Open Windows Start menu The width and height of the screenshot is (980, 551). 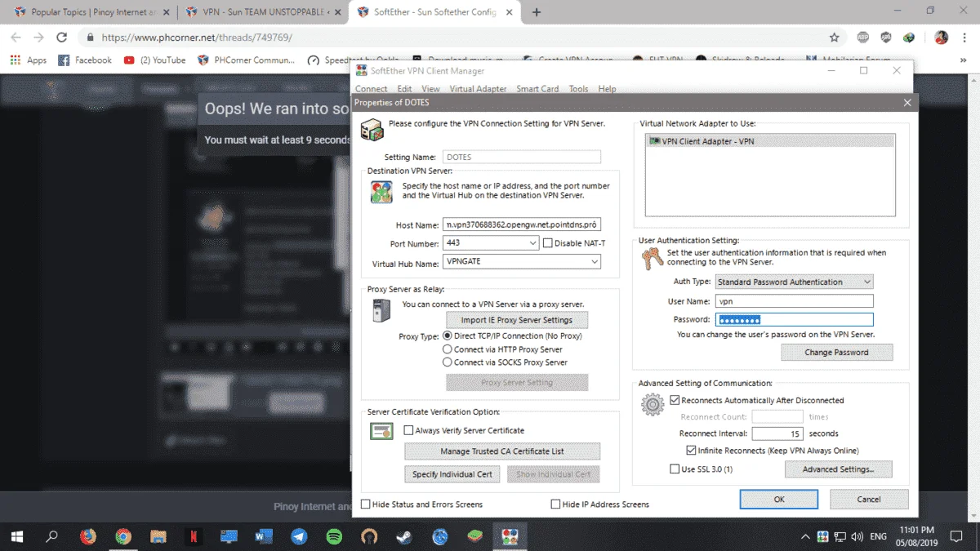[17, 536]
